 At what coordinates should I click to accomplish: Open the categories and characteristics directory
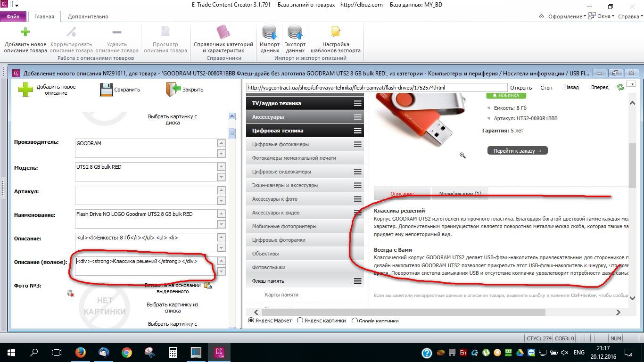pyautogui.click(x=223, y=33)
